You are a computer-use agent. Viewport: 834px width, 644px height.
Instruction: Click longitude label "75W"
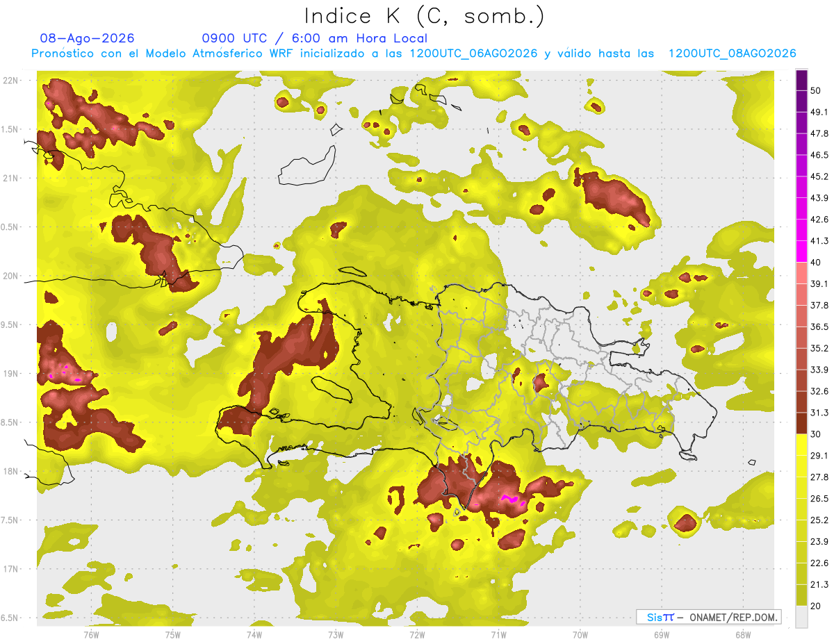pos(173,634)
